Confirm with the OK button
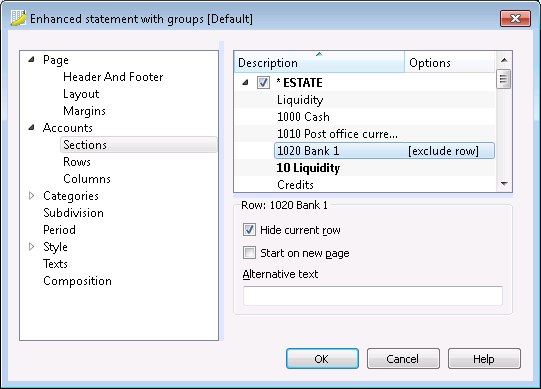 pos(322,359)
